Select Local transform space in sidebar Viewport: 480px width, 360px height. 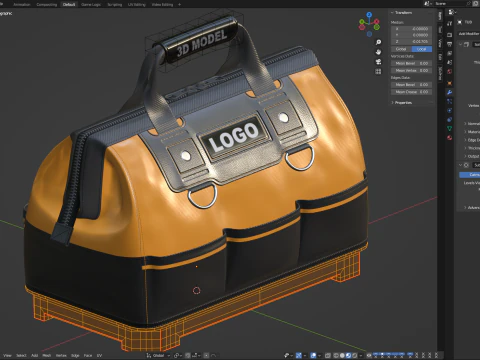coord(422,49)
